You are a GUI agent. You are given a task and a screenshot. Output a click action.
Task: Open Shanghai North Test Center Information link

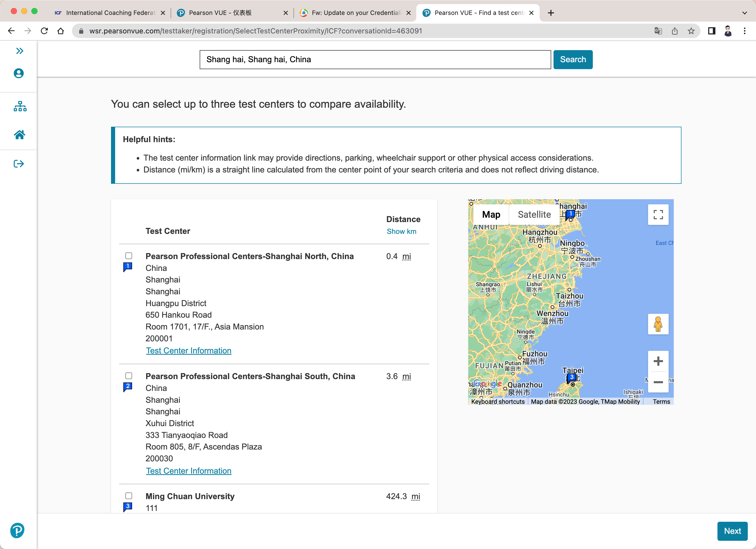[x=188, y=351]
